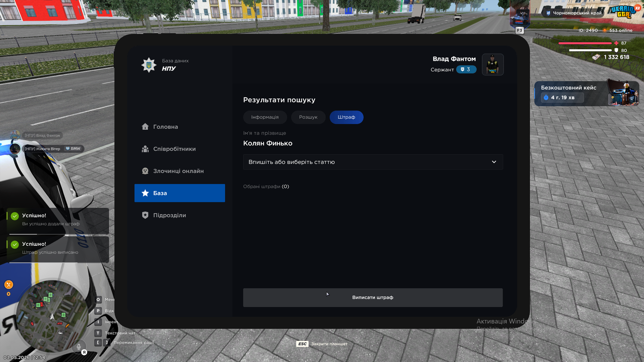
Task: Click the blue rank badge showing 3
Action: tap(466, 69)
